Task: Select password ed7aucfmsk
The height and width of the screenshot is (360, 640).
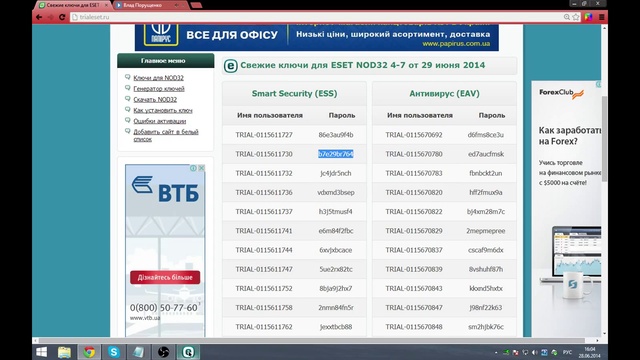Action: tap(486, 154)
